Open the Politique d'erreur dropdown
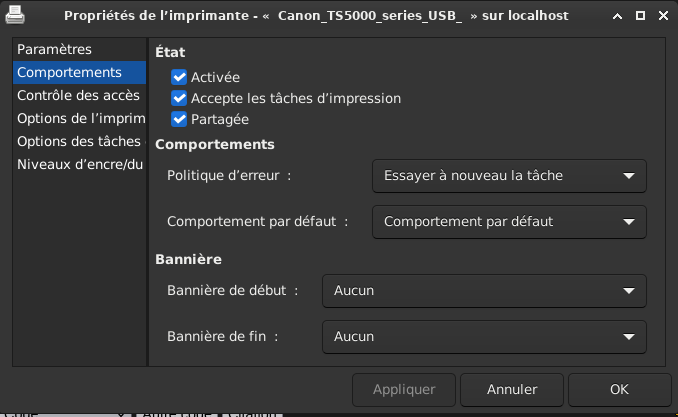678x417 pixels. point(509,176)
